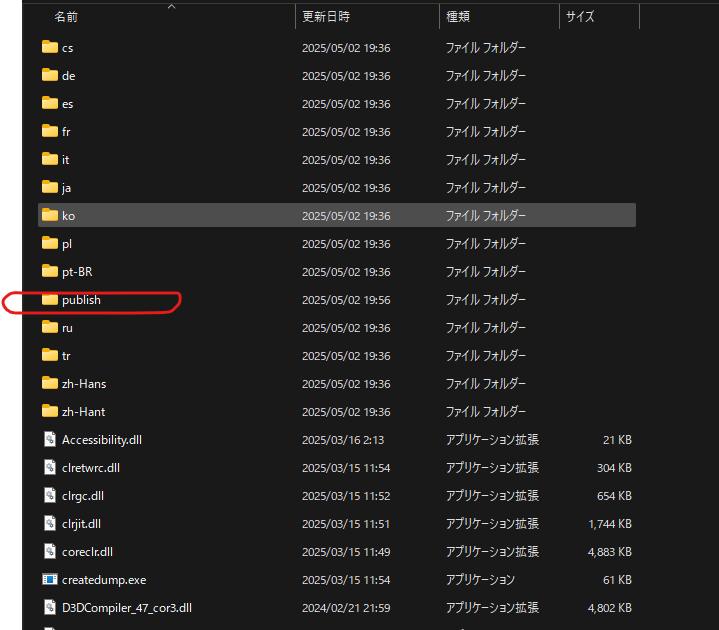Click the clretwrc.dll file icon
Image resolution: width=719 pixels, height=630 pixels.
coord(50,467)
